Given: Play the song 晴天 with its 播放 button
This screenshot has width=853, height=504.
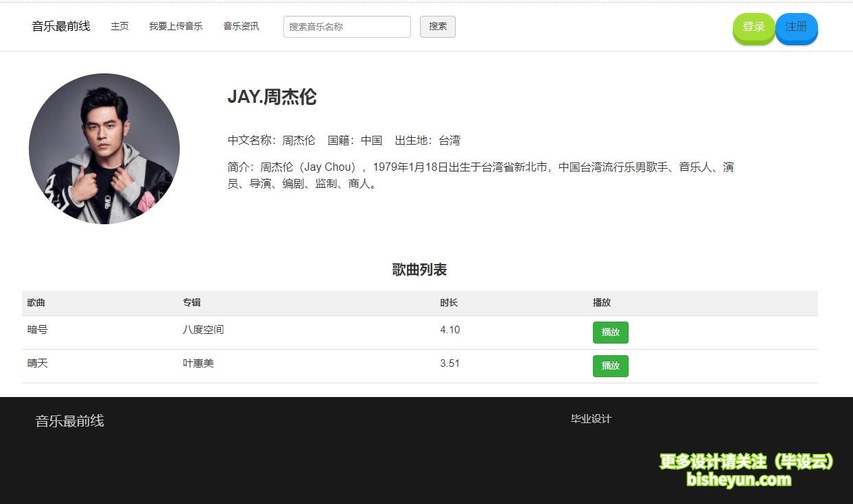Looking at the screenshot, I should (610, 365).
